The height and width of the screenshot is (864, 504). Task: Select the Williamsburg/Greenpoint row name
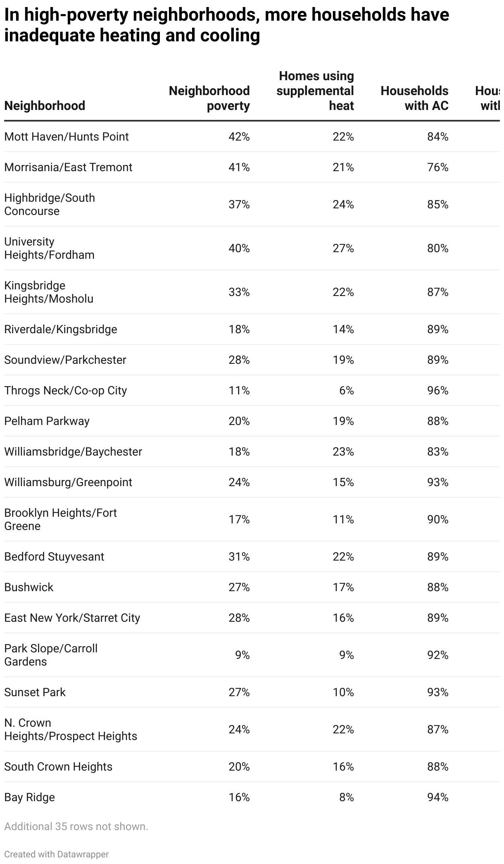pos(68,482)
